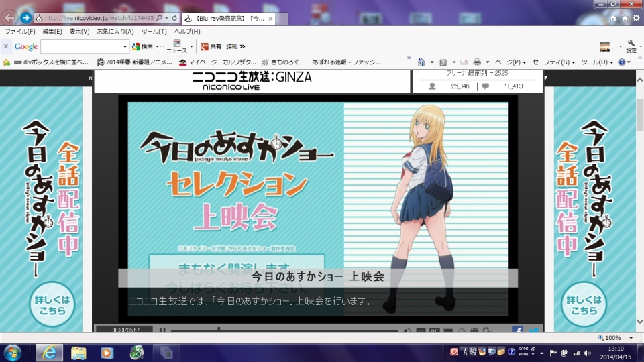
Task: Close the Blu-ray発売記念 tab
Action: (270, 19)
